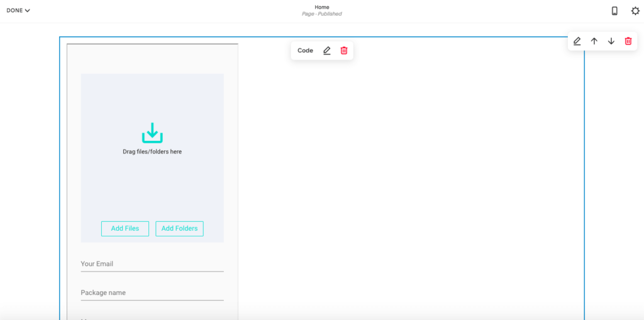Image resolution: width=644 pixels, height=320 pixels.
Task: Focus the Your Email field
Action: point(152,264)
